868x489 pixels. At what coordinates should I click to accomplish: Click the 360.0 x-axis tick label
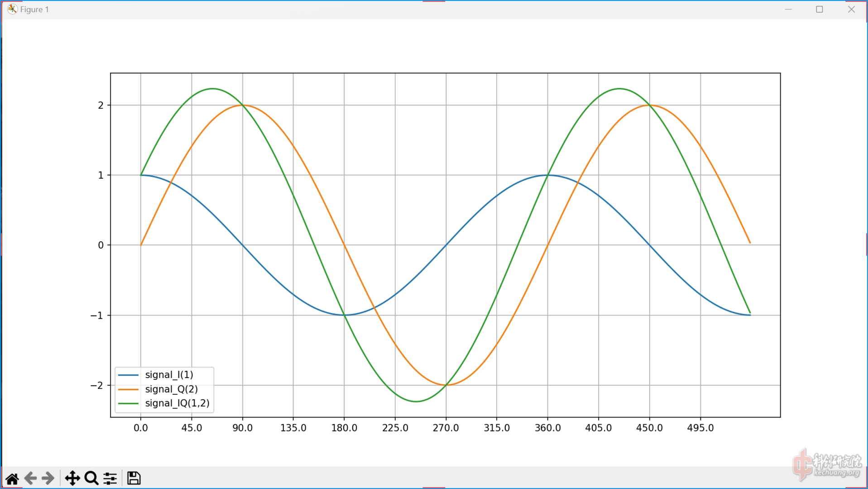tap(547, 428)
